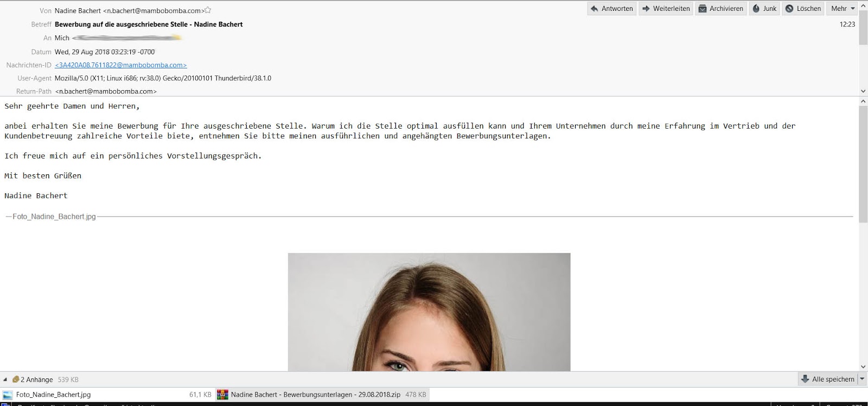Click the inline portrait photo
This screenshot has height=406, width=868.
429,312
